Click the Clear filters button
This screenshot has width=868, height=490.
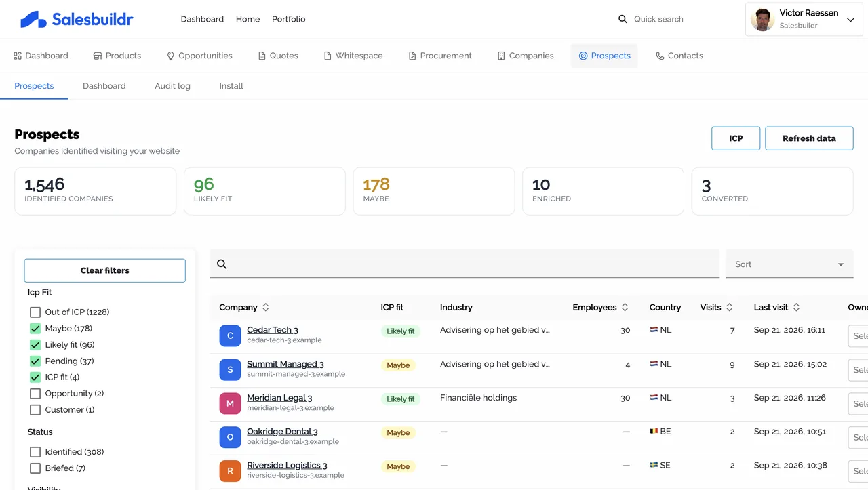click(x=104, y=270)
